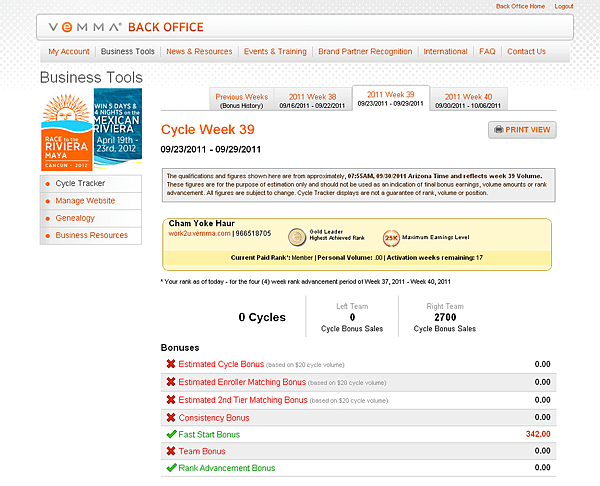Click red X beside 2nd Tier Matching Bonus
Image resolution: width=600 pixels, height=486 pixels.
point(171,400)
